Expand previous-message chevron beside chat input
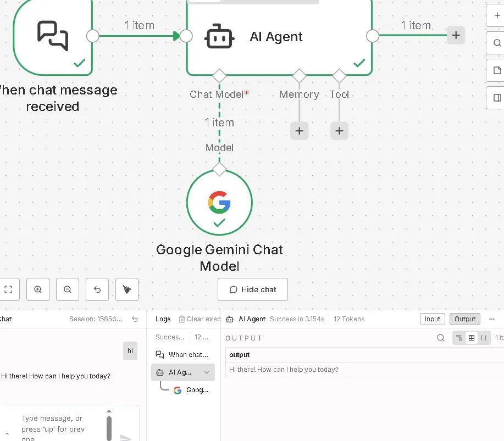 pos(7,434)
